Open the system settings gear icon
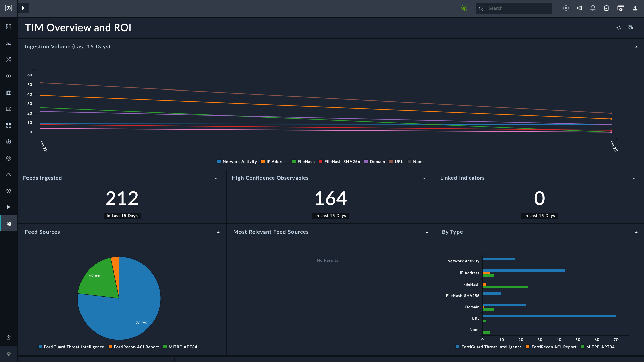Image resolution: width=644 pixels, height=362 pixels. pyautogui.click(x=566, y=8)
